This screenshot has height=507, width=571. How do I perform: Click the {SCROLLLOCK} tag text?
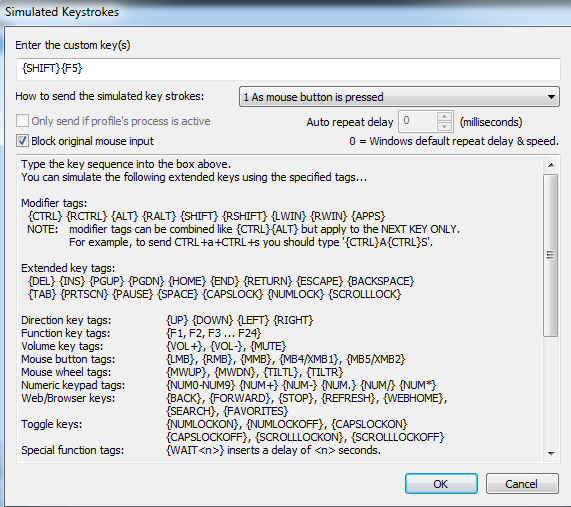click(x=365, y=294)
